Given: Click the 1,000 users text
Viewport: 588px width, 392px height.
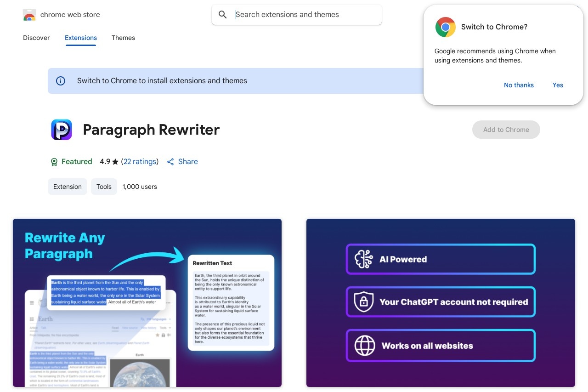Looking at the screenshot, I should tap(140, 187).
